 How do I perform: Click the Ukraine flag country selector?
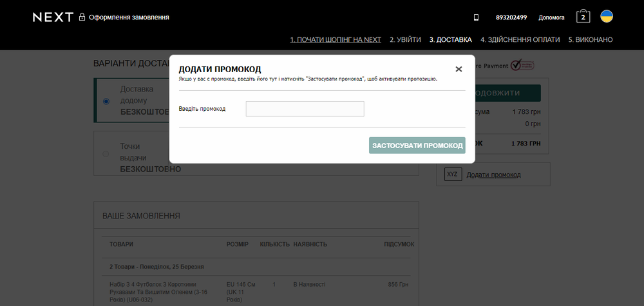pos(607,17)
